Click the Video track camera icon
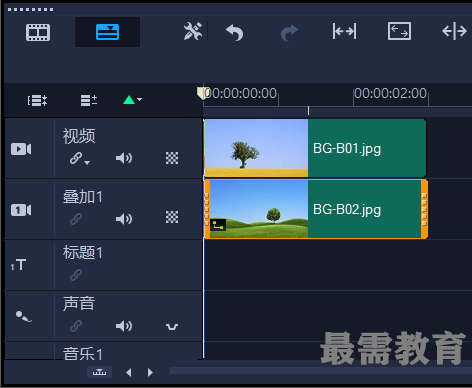Viewport: 472px width, 388px height. coord(21,149)
